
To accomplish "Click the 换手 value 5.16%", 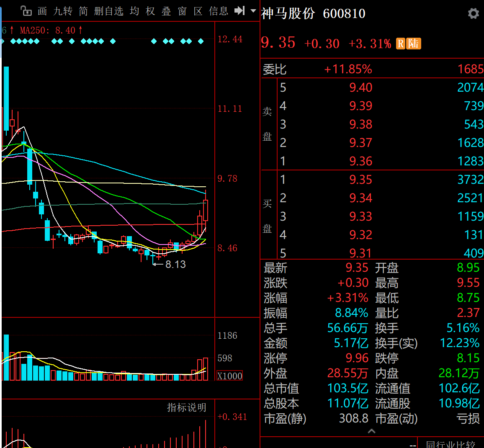I will [x=463, y=328].
